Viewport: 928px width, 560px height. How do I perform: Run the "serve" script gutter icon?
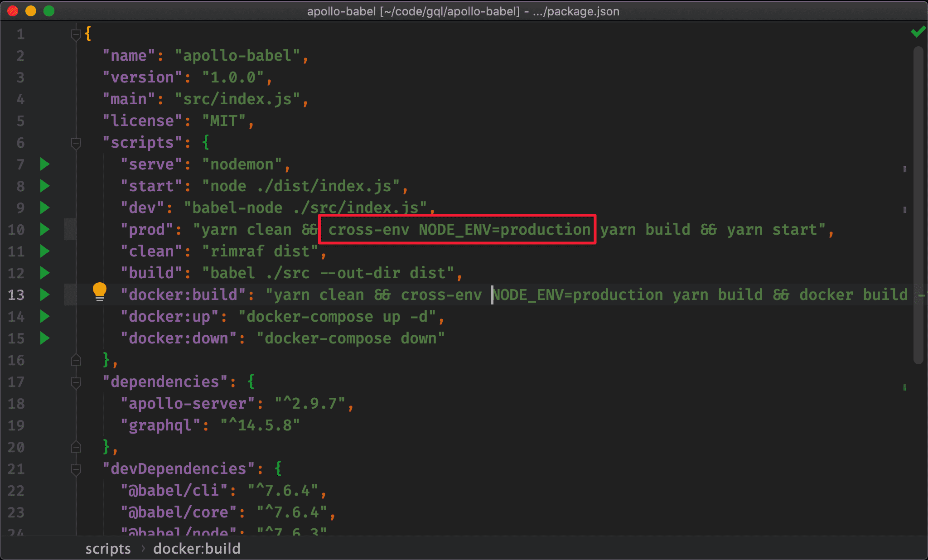click(x=44, y=164)
